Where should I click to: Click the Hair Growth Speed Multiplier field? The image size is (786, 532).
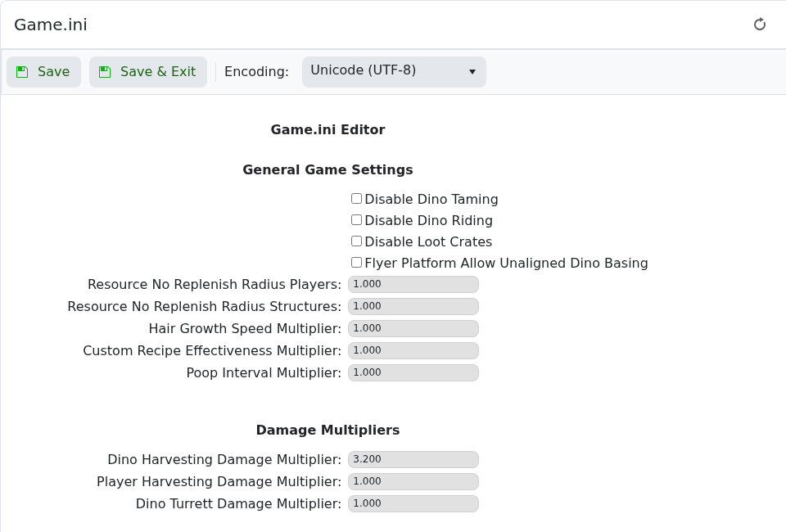pyautogui.click(x=413, y=328)
